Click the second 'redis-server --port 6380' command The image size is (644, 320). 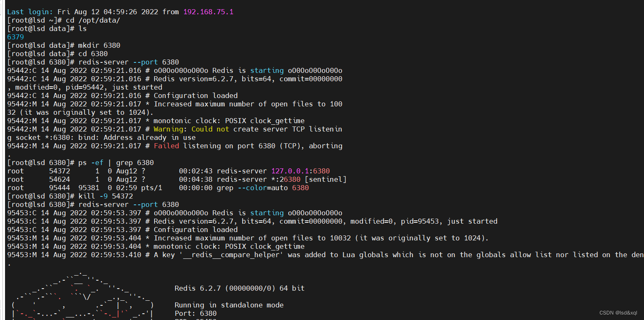pyautogui.click(x=129, y=204)
